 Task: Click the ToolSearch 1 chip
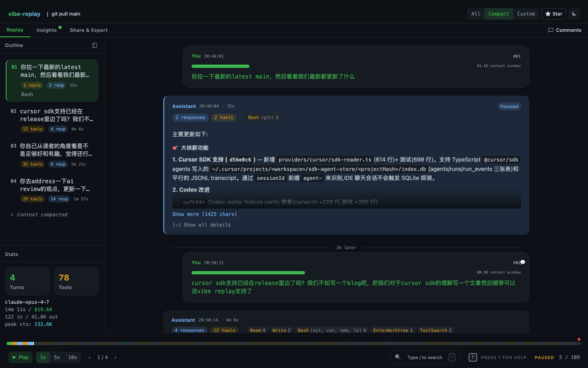pos(436,330)
